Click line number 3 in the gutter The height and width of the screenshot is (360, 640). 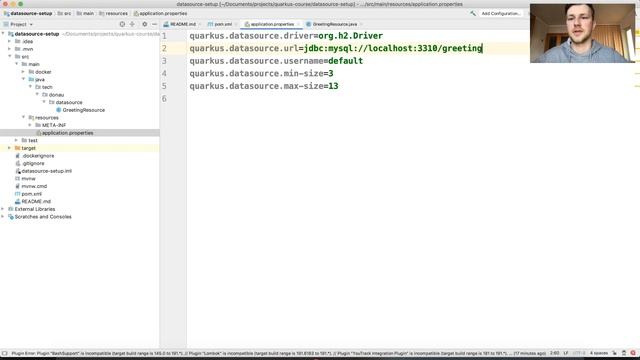[164, 61]
